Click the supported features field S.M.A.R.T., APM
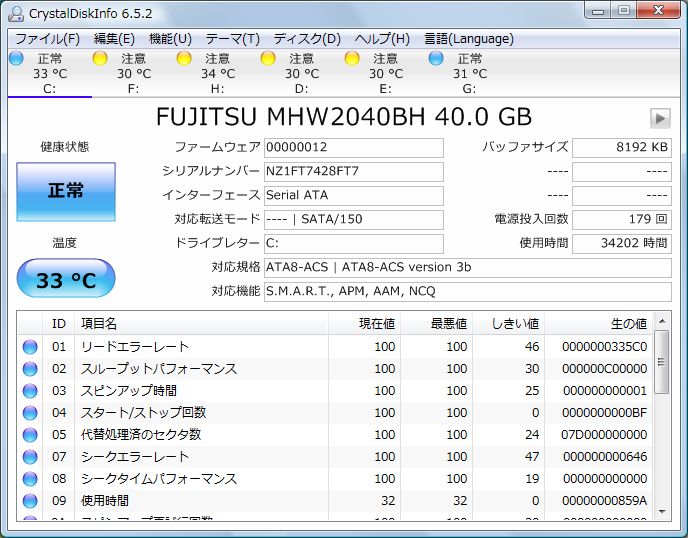The width and height of the screenshot is (688, 538). pyautogui.click(x=468, y=292)
